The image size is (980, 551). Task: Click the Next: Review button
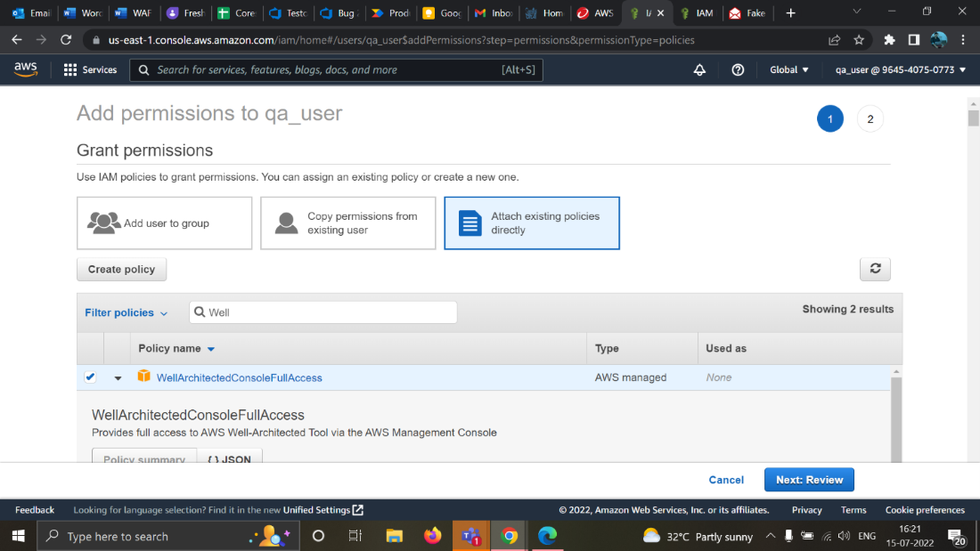coord(809,480)
